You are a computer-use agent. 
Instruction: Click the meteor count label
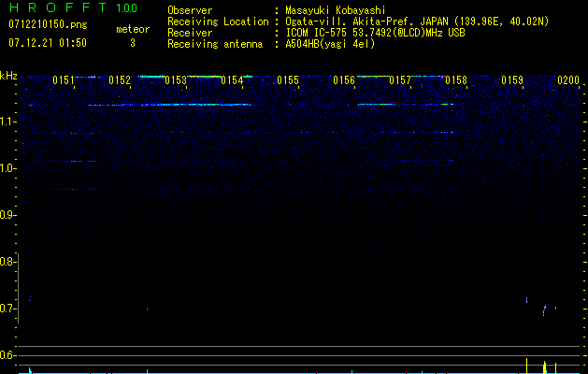[x=133, y=29]
